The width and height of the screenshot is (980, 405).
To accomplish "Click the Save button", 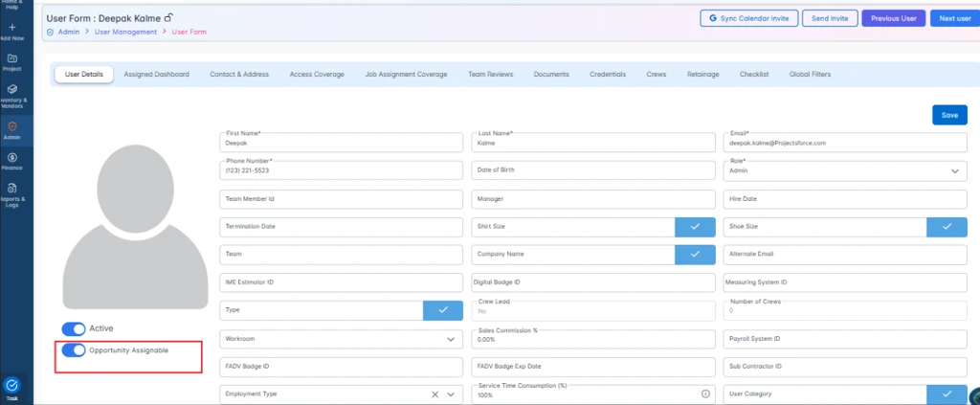I will pos(948,115).
